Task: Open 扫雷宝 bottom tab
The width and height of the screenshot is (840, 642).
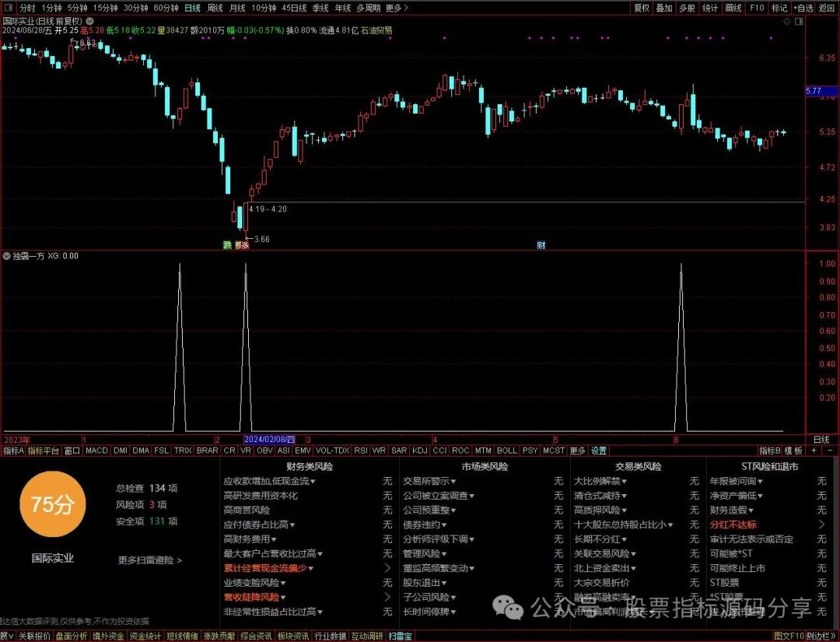Action: [401, 636]
